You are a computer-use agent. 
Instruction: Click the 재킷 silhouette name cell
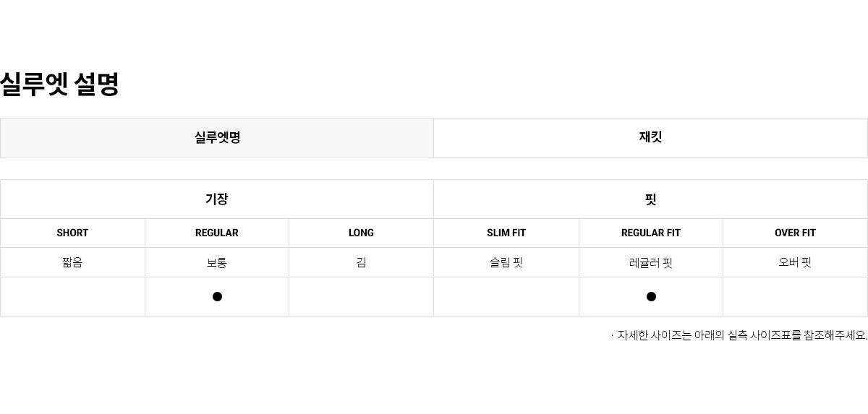point(650,137)
